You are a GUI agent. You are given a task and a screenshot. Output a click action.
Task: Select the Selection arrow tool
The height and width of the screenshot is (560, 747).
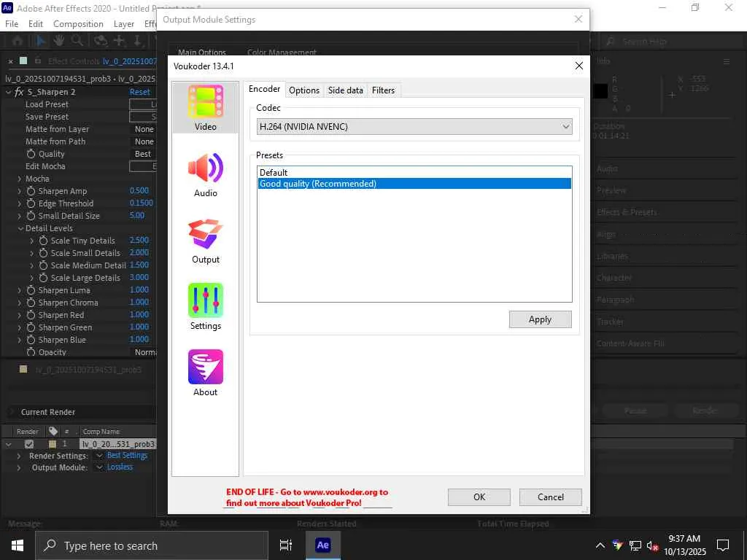41,41
